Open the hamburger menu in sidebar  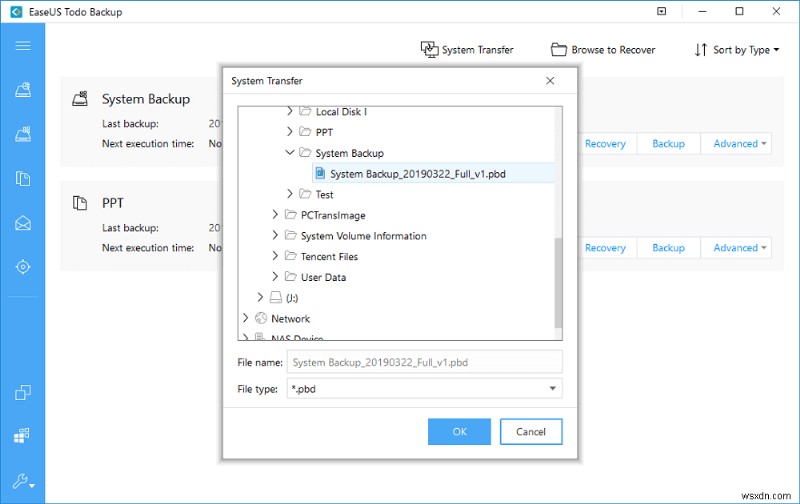point(22,46)
